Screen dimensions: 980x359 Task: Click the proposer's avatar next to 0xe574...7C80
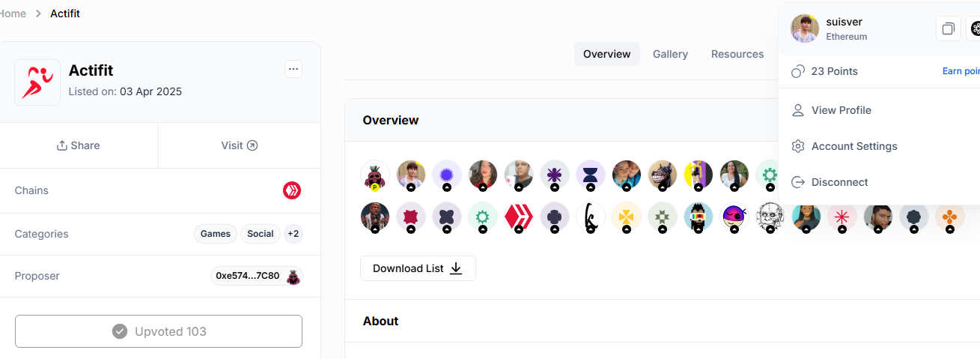293,277
